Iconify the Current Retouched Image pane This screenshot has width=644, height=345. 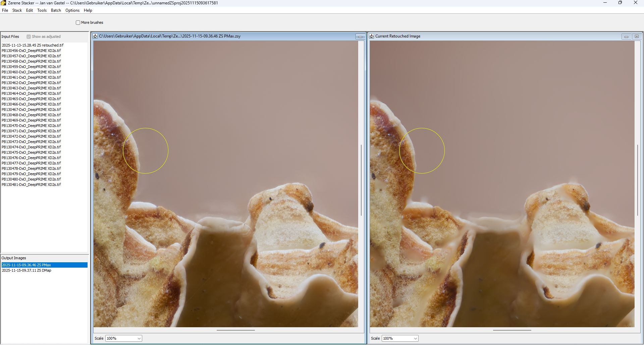click(626, 37)
